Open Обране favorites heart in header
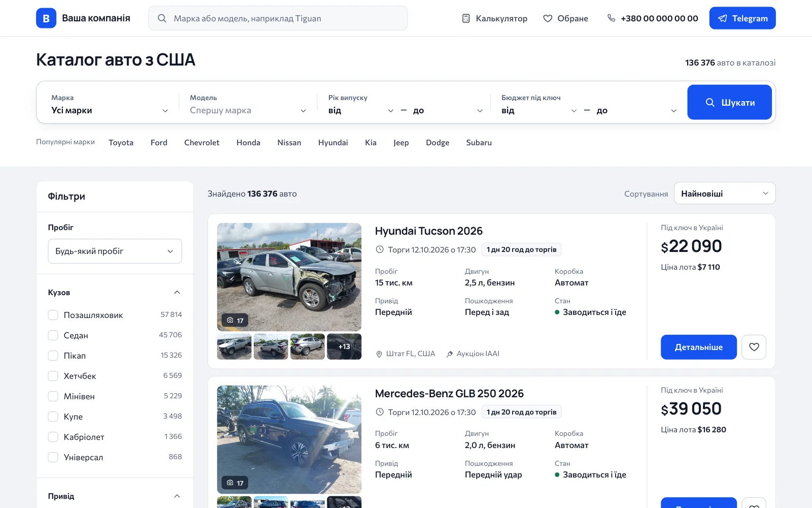 point(565,18)
